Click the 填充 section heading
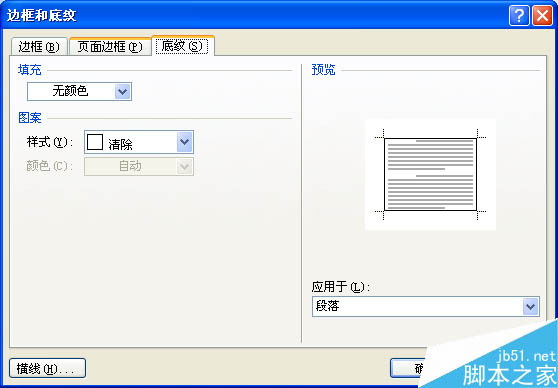 coord(30,70)
